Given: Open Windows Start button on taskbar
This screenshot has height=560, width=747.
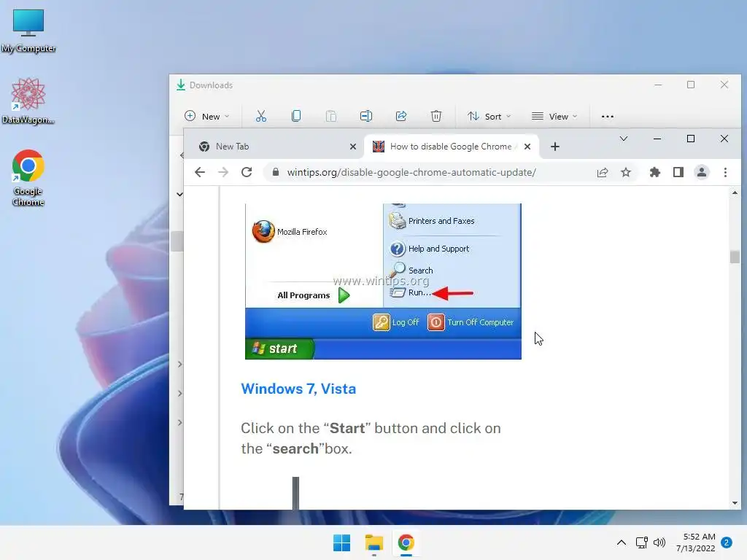Looking at the screenshot, I should coord(341,542).
